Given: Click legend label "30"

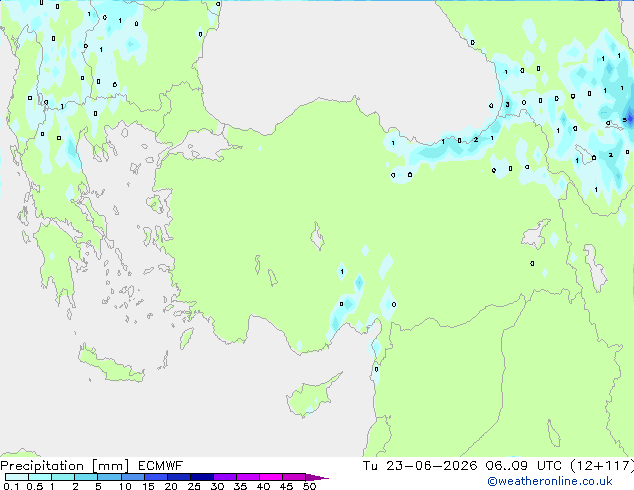Looking at the screenshot, I should (x=217, y=486).
